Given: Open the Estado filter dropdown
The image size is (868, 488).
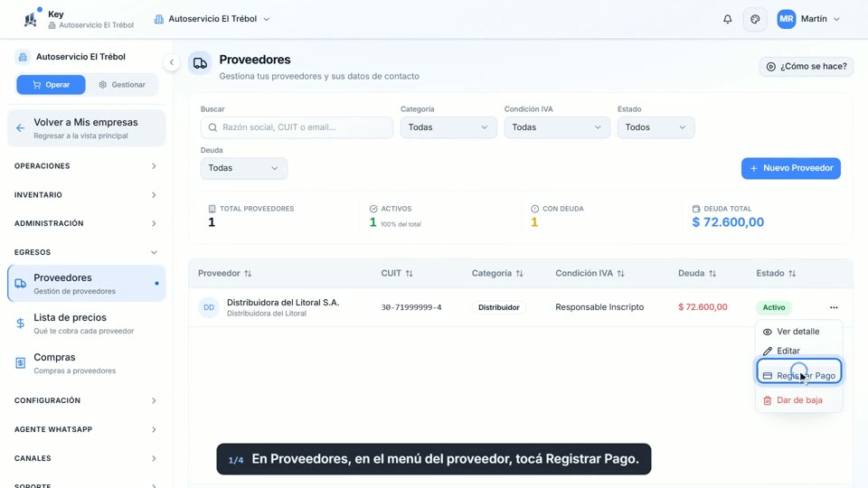Looking at the screenshot, I should [x=656, y=127].
